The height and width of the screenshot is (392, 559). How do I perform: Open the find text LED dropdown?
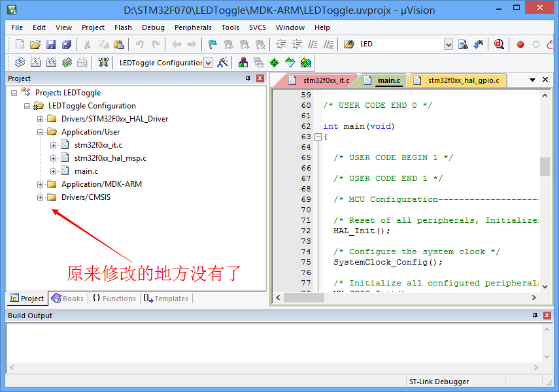pos(449,44)
